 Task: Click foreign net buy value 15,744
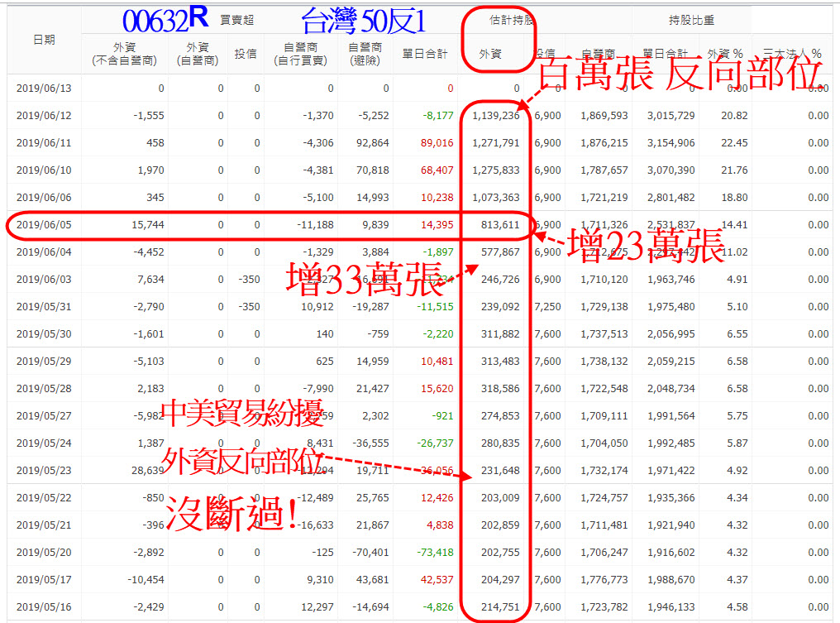pyautogui.click(x=148, y=225)
